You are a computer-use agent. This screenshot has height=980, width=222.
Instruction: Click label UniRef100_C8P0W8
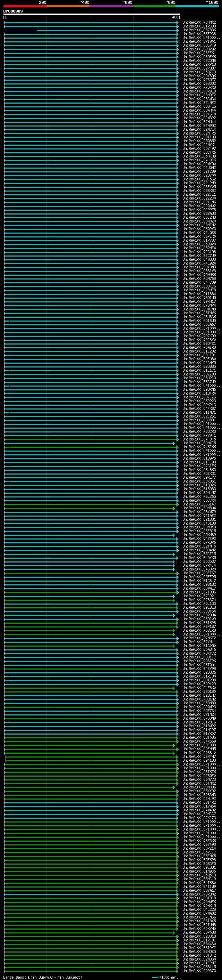point(199,932)
